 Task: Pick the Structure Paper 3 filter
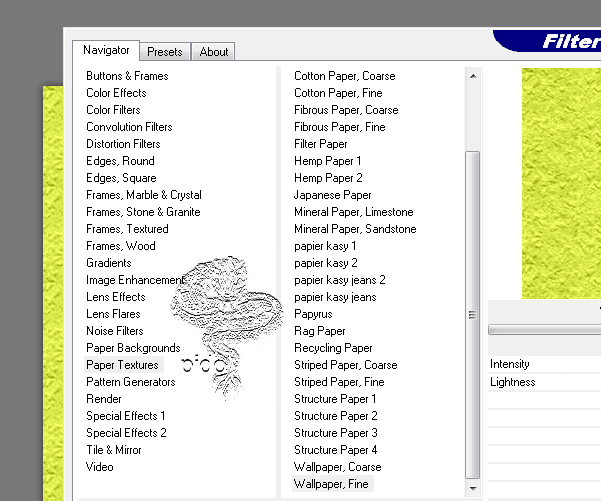(335, 433)
